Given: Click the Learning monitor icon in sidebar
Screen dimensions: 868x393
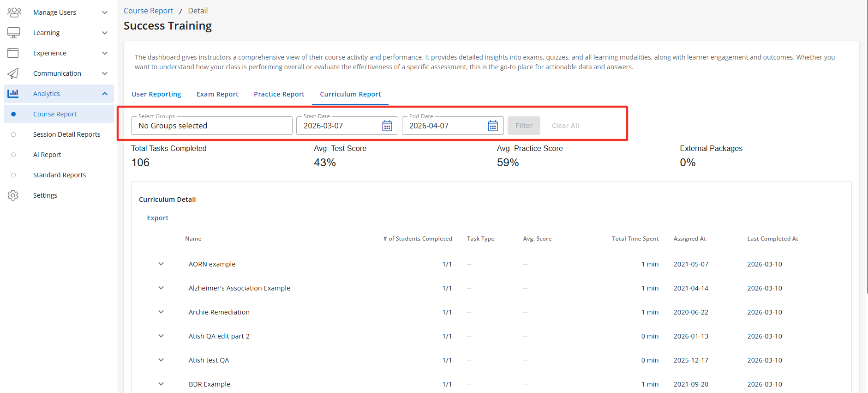Looking at the screenshot, I should (x=13, y=33).
